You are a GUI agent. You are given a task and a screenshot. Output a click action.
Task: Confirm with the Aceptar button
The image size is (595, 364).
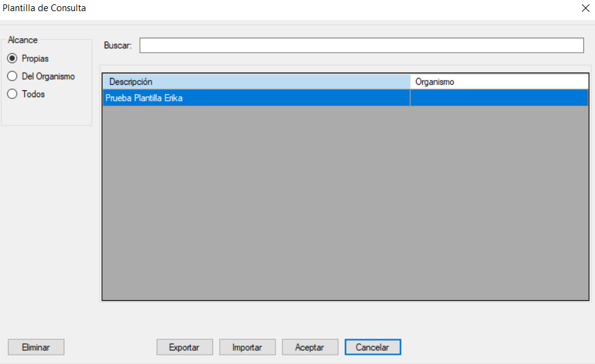pyautogui.click(x=310, y=347)
